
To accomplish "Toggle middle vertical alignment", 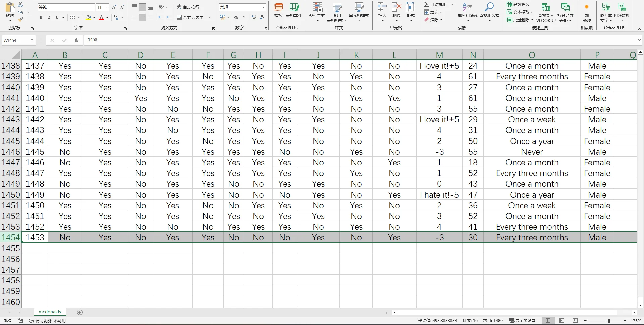I will point(143,7).
